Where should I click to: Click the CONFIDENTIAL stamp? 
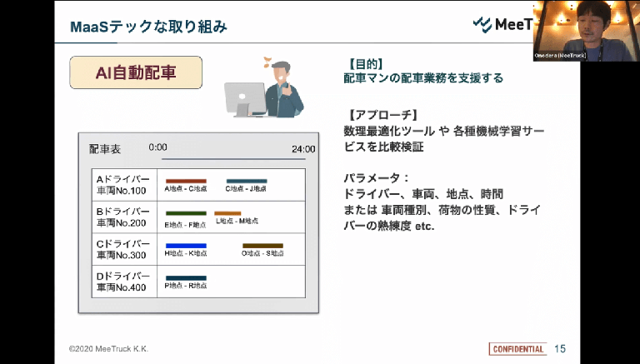518,349
